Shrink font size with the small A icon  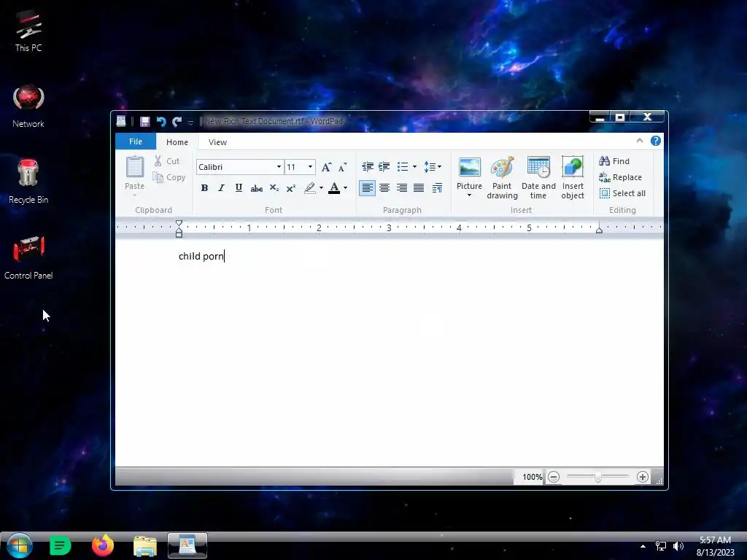click(343, 167)
